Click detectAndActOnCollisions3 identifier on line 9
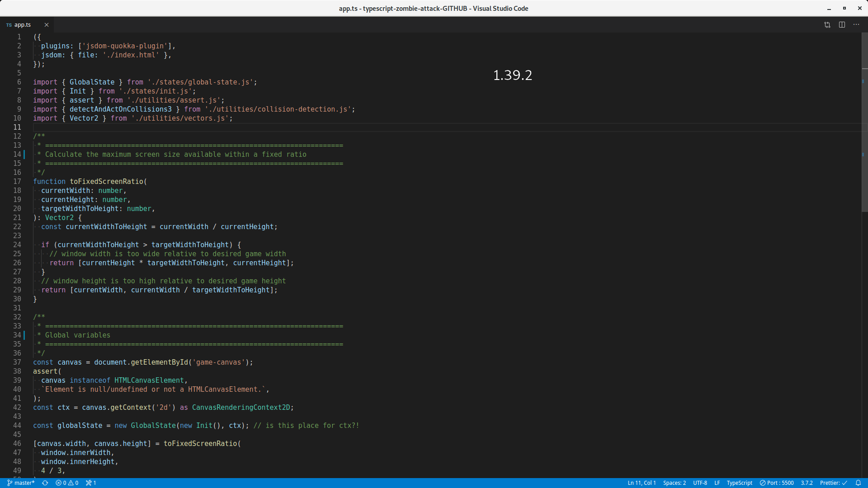Screen dimensions: 868x488 click(121, 109)
